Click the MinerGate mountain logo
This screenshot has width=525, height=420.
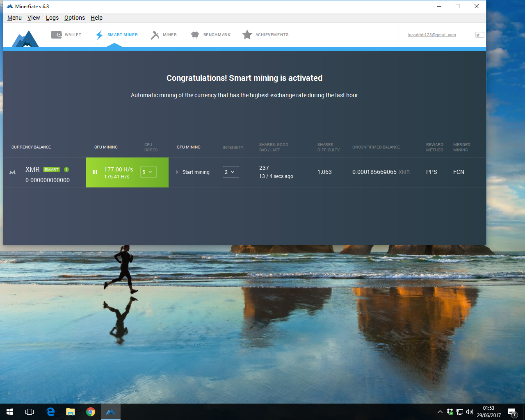[x=25, y=39]
